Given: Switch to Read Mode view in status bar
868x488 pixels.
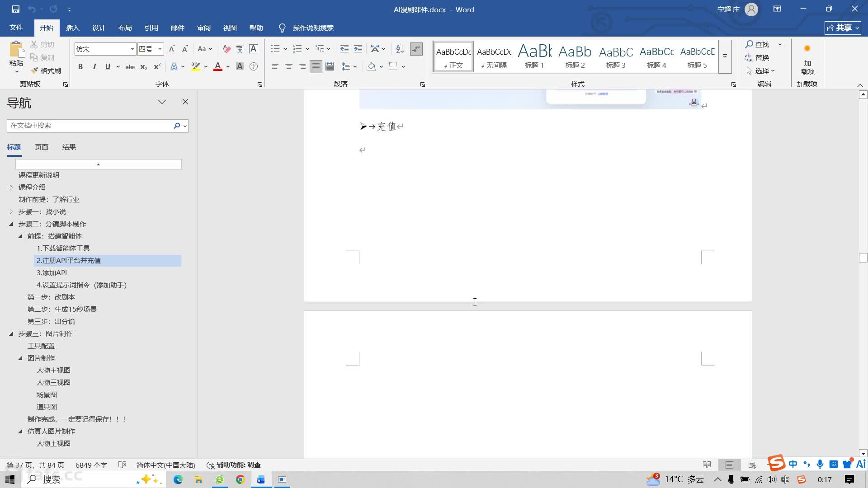Looking at the screenshot, I should 707,465.
